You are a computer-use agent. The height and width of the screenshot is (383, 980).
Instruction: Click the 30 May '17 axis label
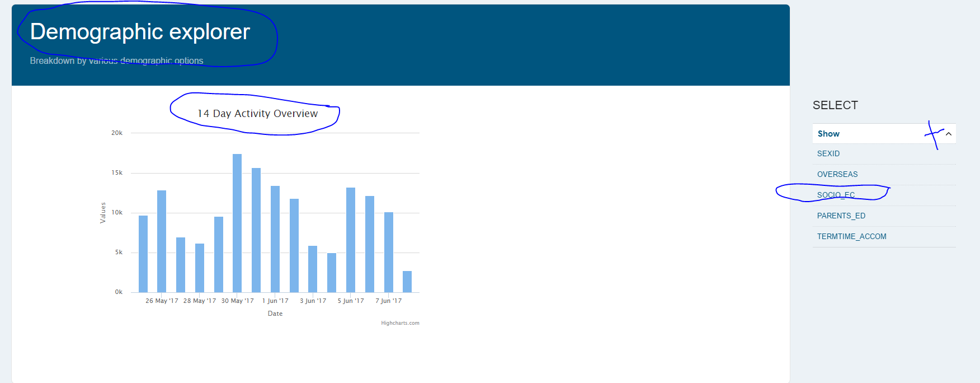[x=237, y=301]
